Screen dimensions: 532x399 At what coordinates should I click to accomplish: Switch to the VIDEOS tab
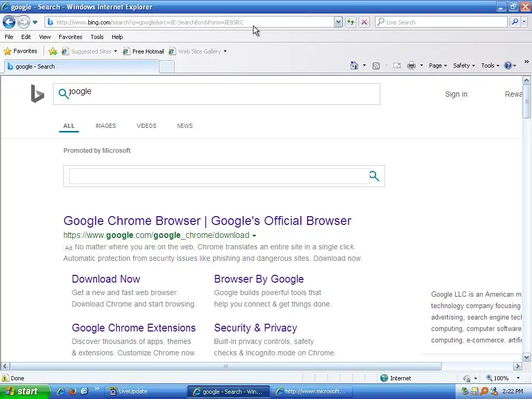coord(146,126)
